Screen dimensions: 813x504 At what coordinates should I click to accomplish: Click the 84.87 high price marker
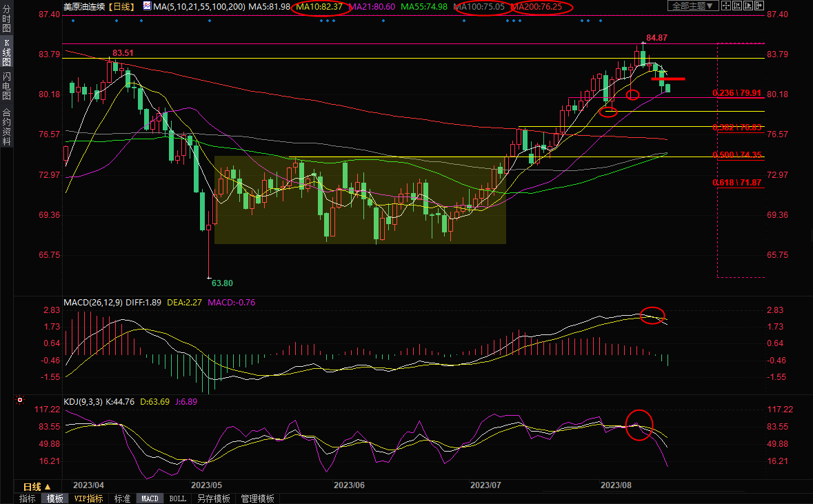[656, 37]
